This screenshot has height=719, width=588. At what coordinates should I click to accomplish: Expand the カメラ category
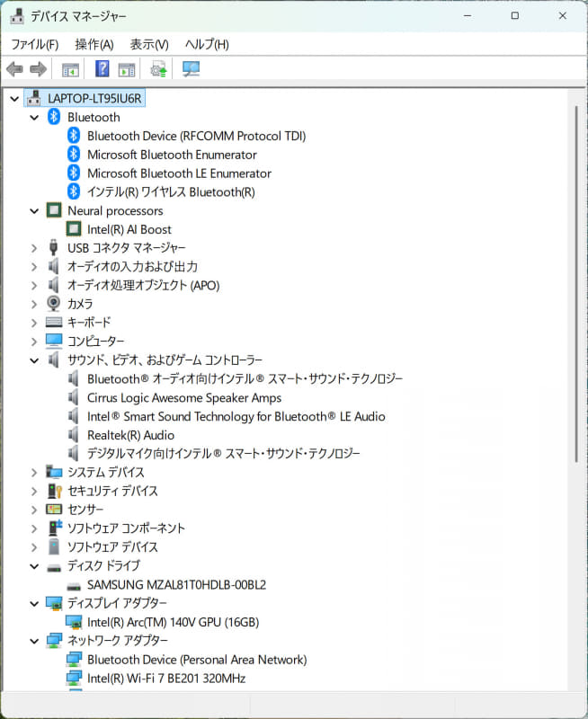point(34,304)
